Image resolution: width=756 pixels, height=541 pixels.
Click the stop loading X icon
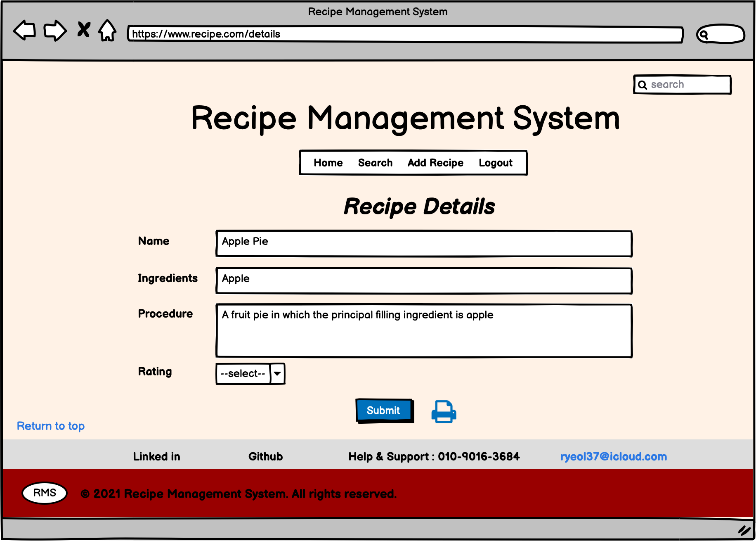pos(83,30)
